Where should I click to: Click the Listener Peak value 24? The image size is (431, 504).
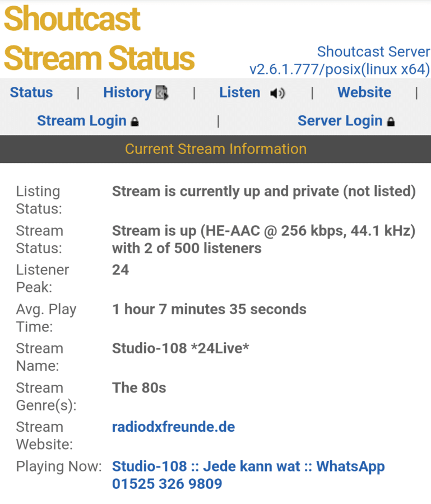(x=121, y=270)
